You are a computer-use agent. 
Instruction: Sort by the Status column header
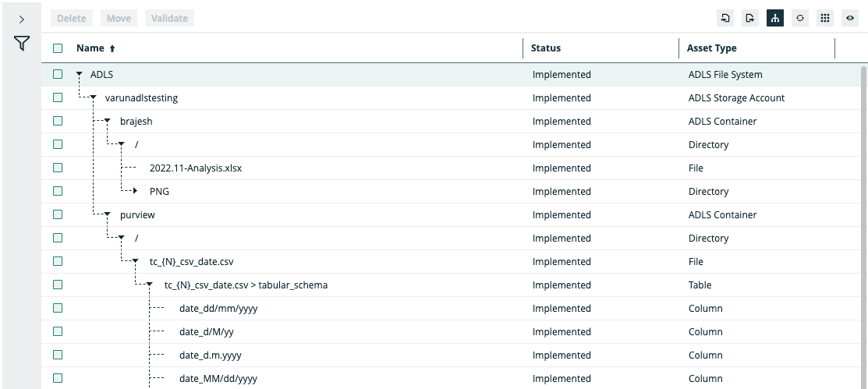click(546, 48)
